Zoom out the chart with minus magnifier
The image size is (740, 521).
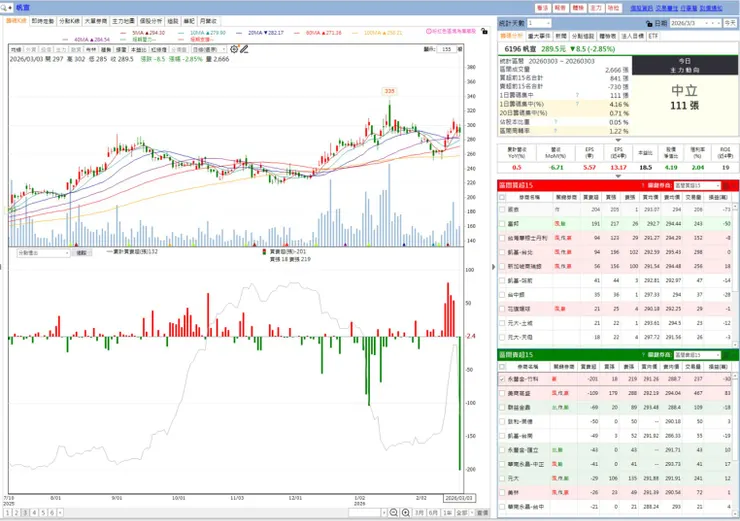click(x=394, y=513)
